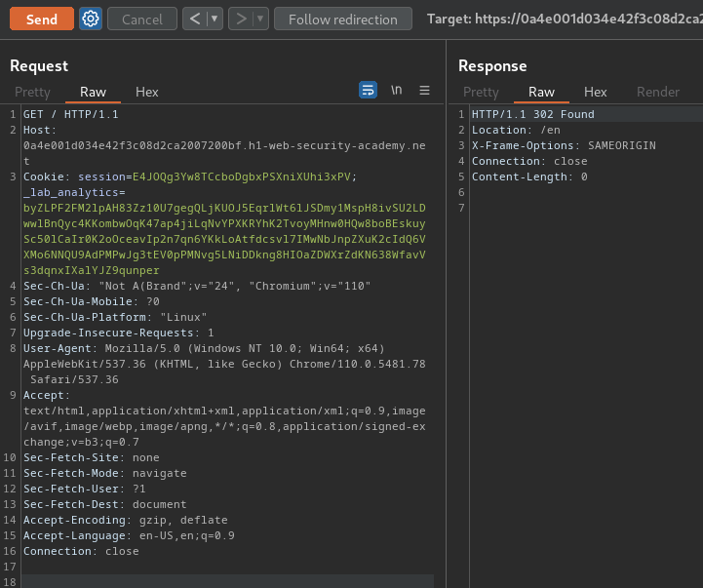This screenshot has height=588, width=703.
Task: Click Follow redirection button
Action: pos(343,19)
